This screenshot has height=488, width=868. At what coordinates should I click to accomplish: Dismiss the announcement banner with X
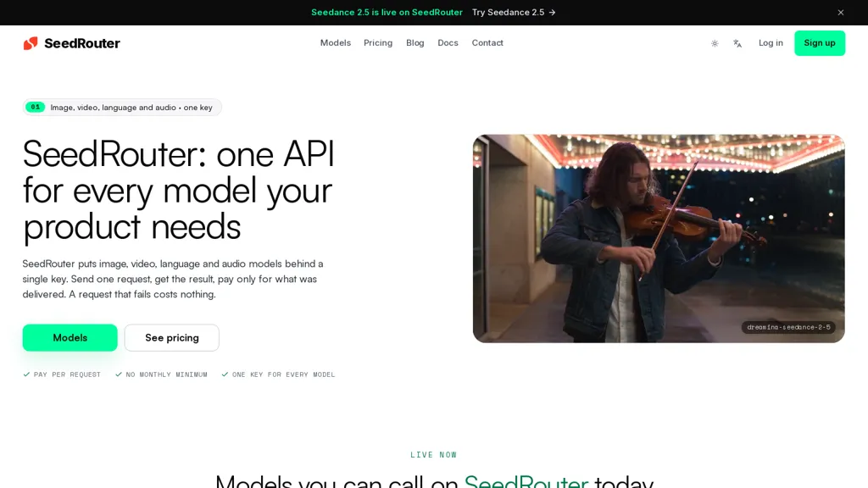point(840,12)
